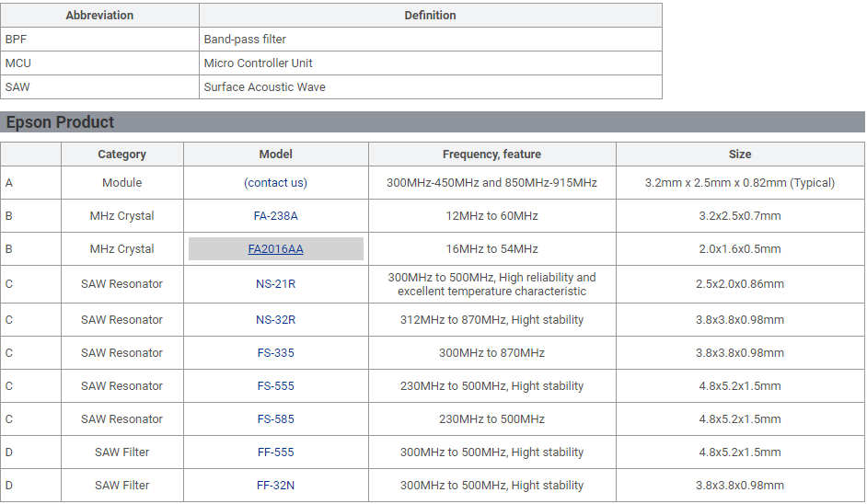Viewport: 867px width, 504px height.
Task: Select the 12MHz to 60MHz frequency cell
Action: (491, 216)
